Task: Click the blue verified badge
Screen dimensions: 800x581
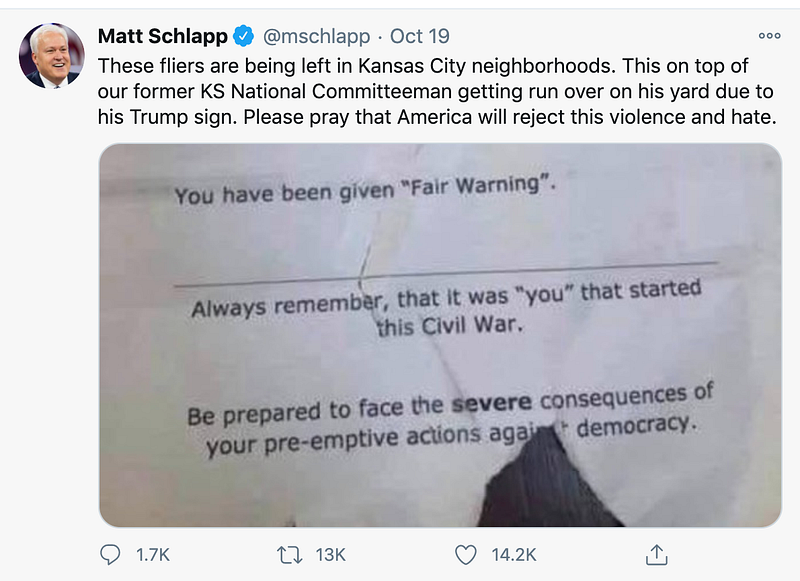Action: pos(242,37)
